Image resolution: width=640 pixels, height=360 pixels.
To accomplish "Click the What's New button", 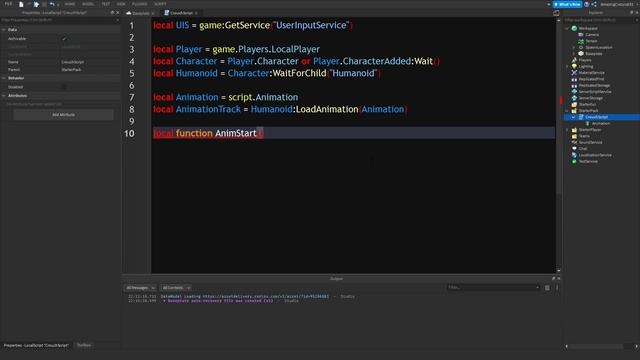I will 567,4.
